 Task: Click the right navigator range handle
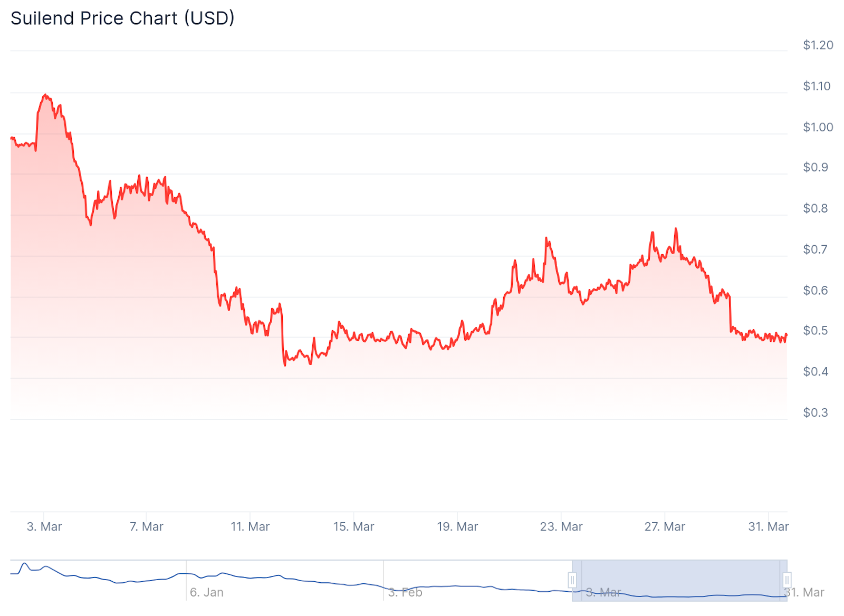point(787,580)
